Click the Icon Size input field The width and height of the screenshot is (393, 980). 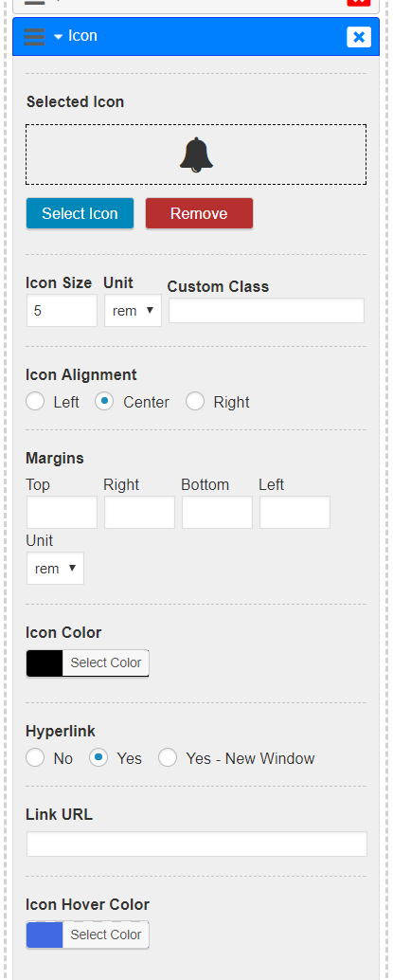[62, 311]
